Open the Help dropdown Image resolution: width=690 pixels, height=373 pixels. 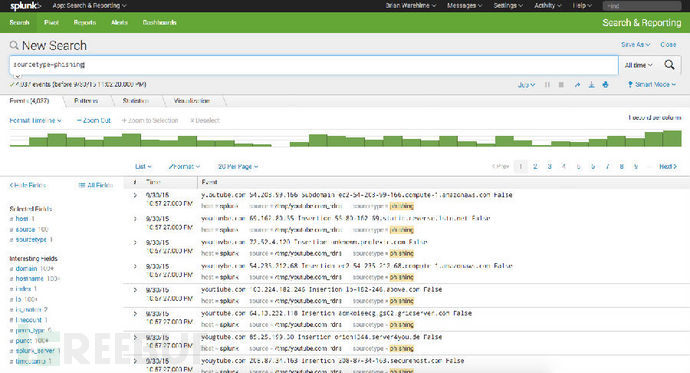[x=582, y=6]
